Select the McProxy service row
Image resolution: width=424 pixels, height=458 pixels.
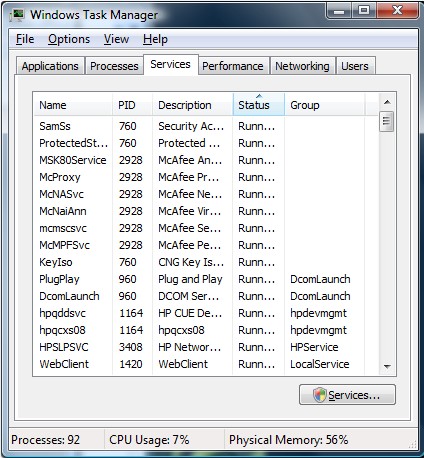[205, 177]
